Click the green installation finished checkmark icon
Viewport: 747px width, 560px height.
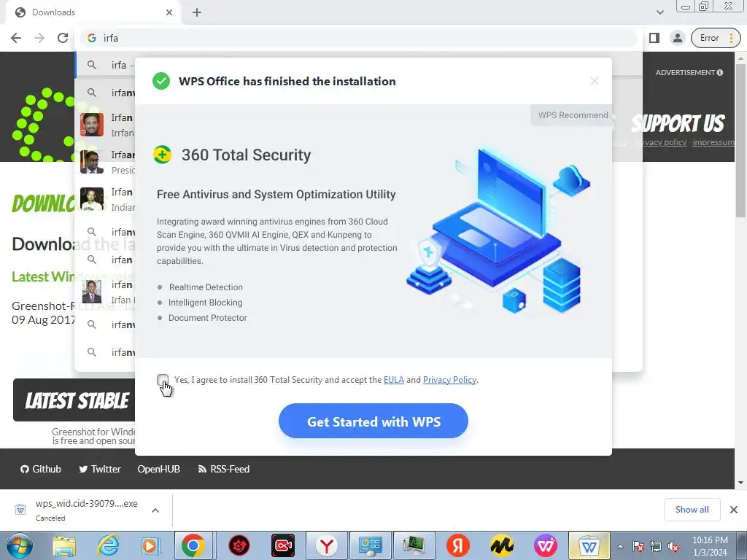point(161,81)
